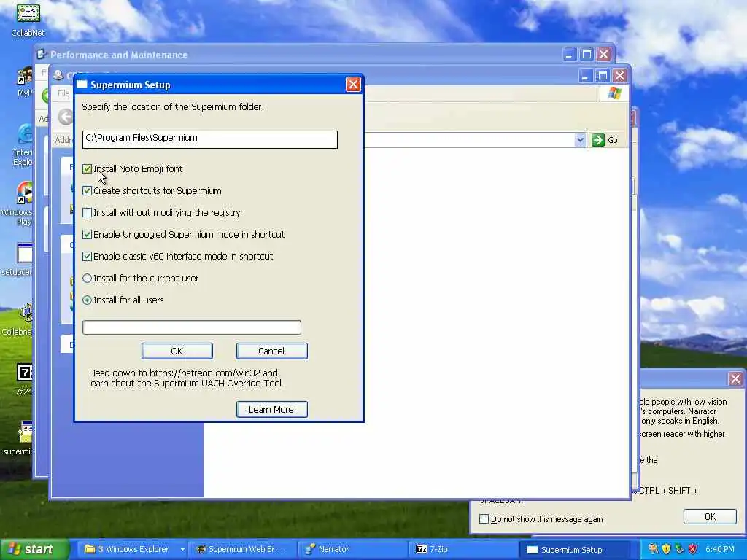Screen dimensions: 747x560
Task: Switch to Supermium Web Browser taskbar item
Action: click(241, 549)
